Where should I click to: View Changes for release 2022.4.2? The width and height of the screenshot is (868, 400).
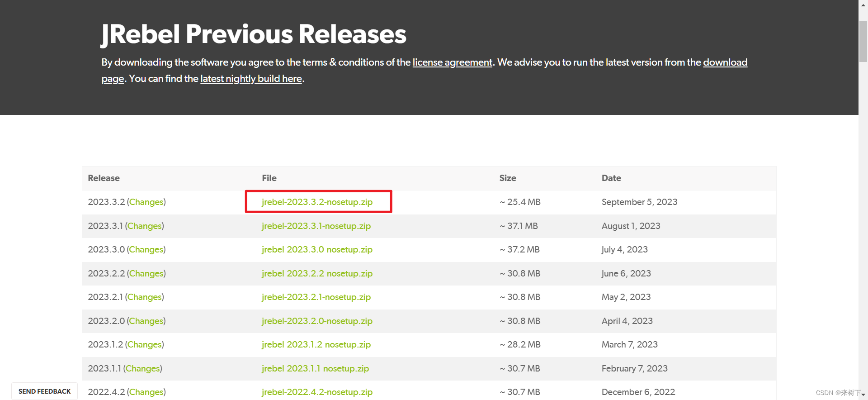[x=146, y=392]
